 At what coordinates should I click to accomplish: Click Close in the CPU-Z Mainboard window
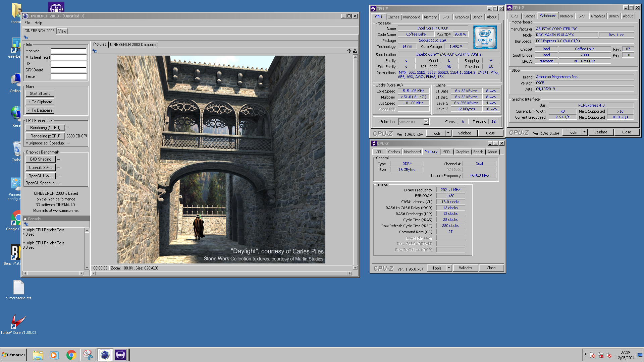[x=627, y=132]
